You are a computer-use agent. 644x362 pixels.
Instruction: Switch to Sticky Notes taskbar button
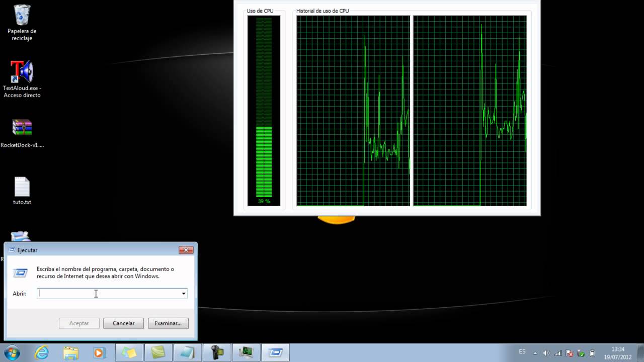(129, 352)
